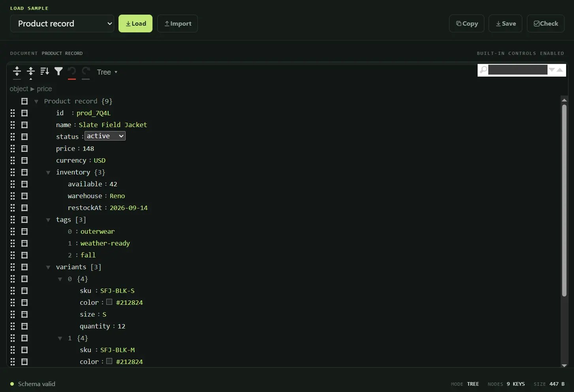The image size is (574, 392).
Task: Open color swatch for SFJ-BLK-S variant
Action: point(109,302)
